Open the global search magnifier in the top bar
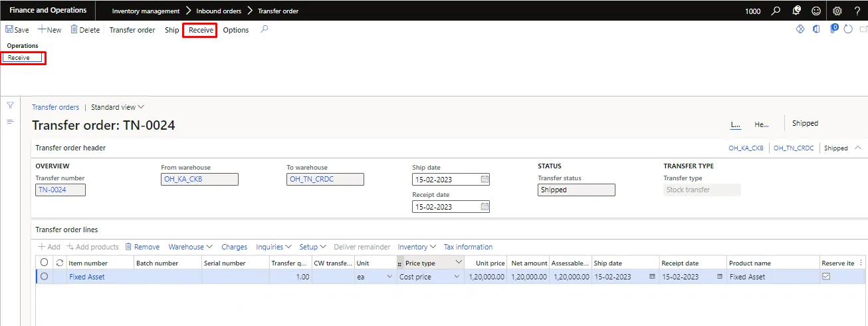This screenshot has width=868, height=326. 776,11
